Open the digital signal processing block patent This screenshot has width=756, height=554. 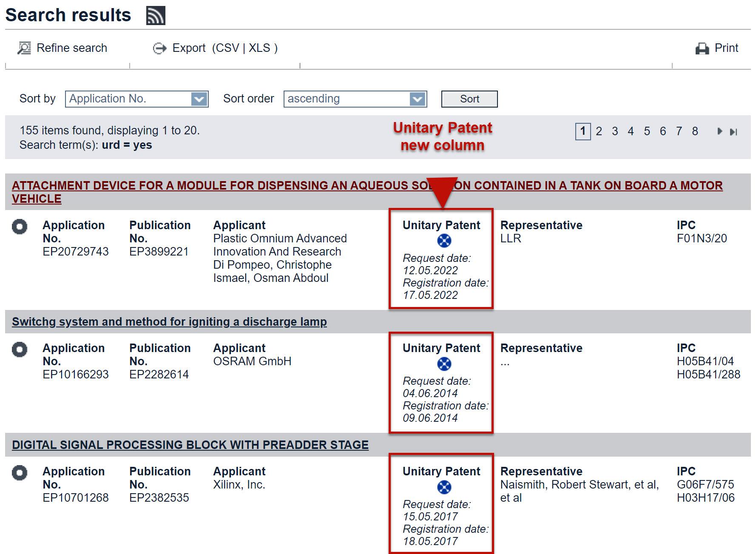tap(190, 445)
